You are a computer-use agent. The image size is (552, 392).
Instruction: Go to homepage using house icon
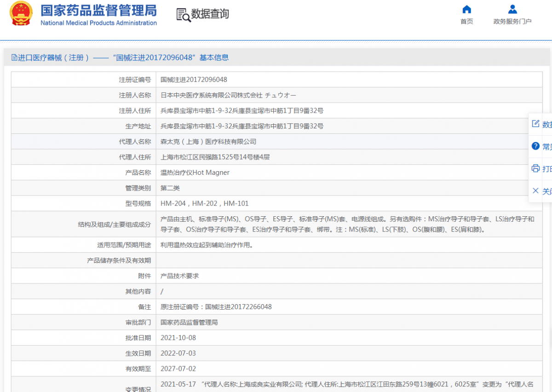[x=466, y=10]
